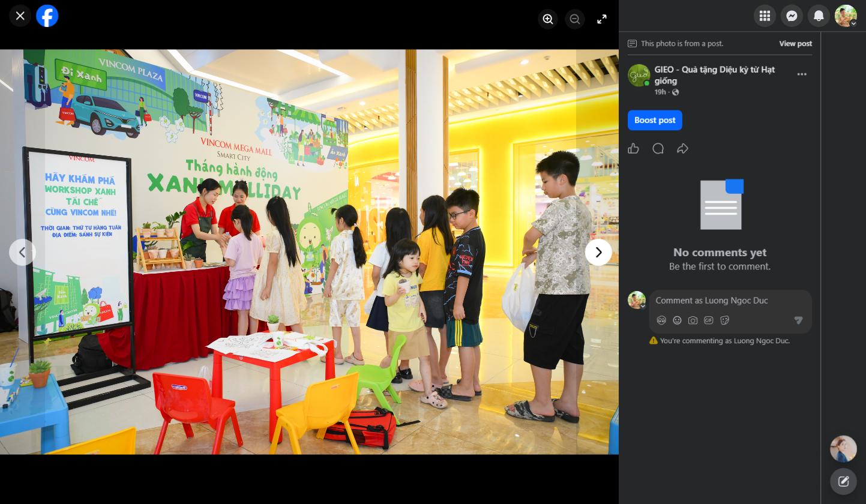The width and height of the screenshot is (866, 504).
Task: Click the "No comments yet" heading
Action: 720,253
